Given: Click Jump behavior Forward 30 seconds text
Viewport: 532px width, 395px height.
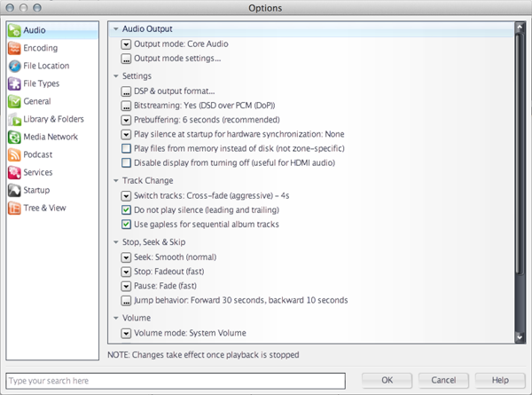Looking at the screenshot, I should (241, 301).
